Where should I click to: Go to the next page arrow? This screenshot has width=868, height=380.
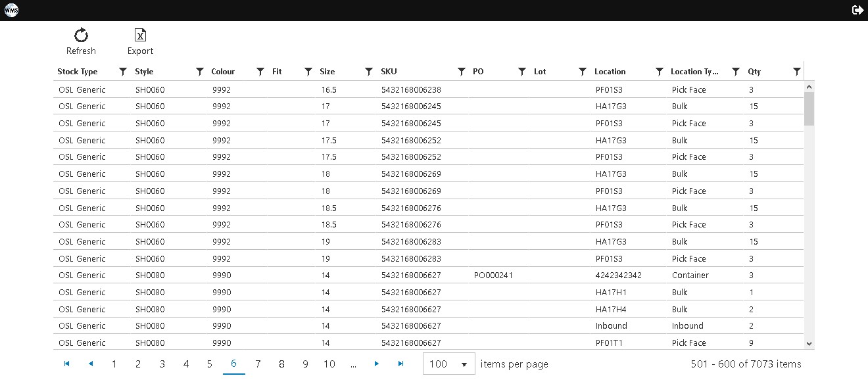[377, 364]
